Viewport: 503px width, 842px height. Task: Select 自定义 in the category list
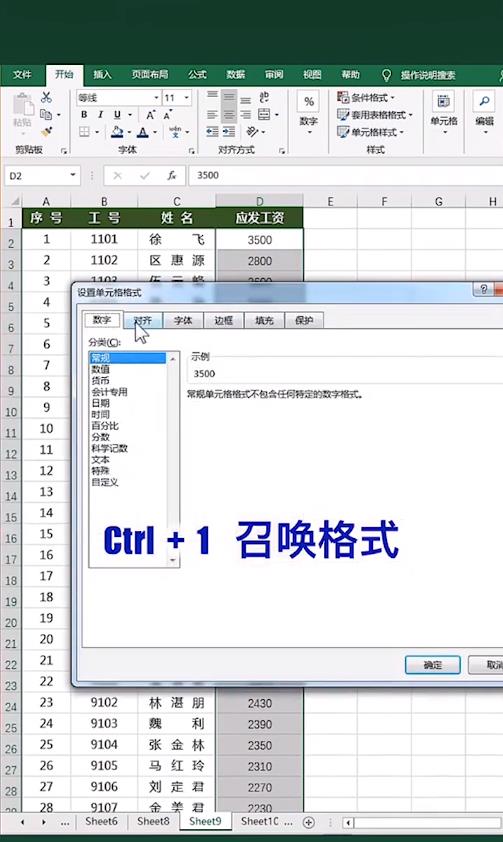point(105,482)
